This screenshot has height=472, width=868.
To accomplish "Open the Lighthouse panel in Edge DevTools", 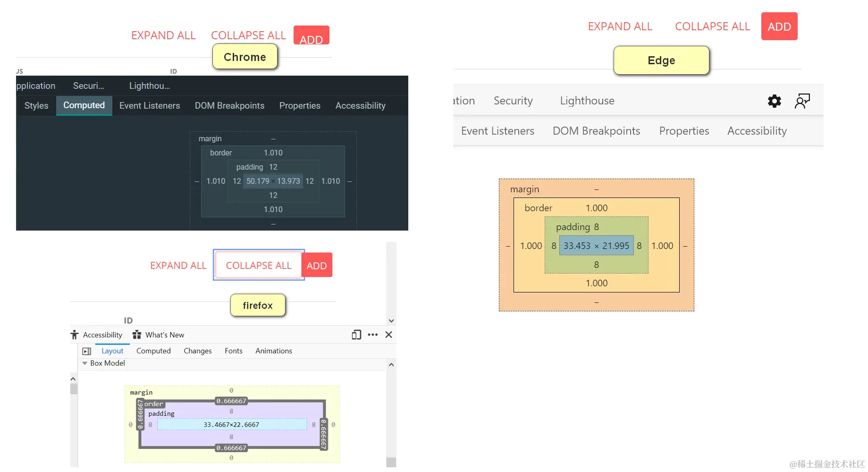I will pos(587,101).
